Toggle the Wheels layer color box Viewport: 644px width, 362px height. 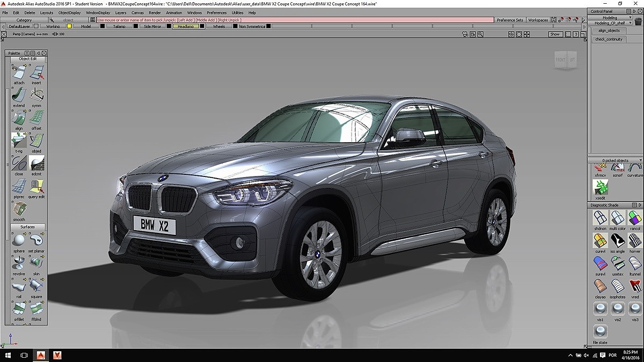[x=235, y=26]
